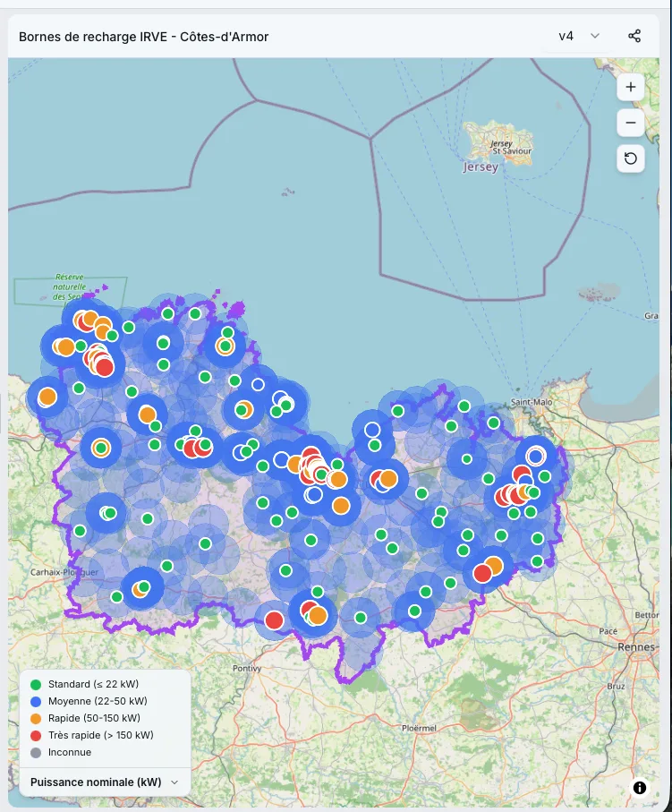Reset the map view orientation

coord(630,158)
